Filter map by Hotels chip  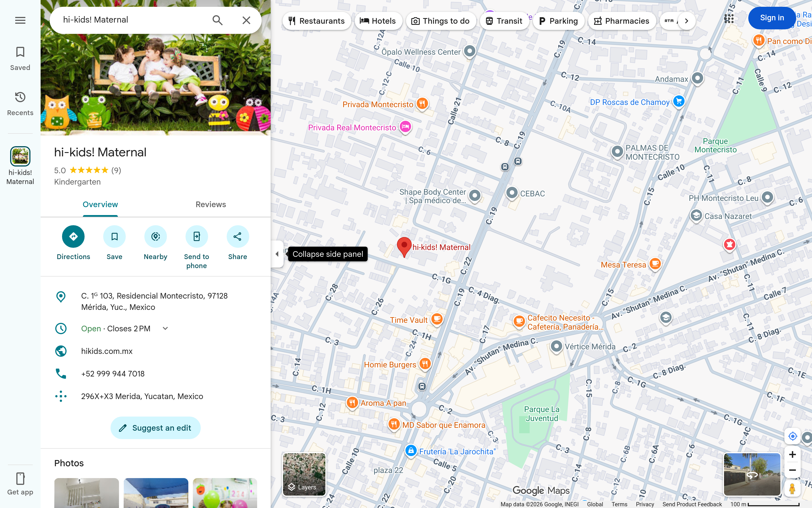click(x=378, y=21)
